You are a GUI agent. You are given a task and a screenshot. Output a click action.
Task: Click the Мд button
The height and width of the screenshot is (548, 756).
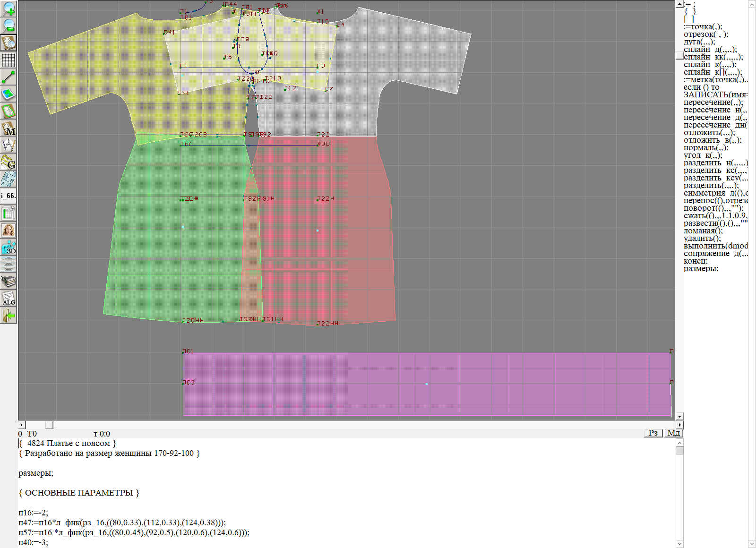[x=673, y=433]
